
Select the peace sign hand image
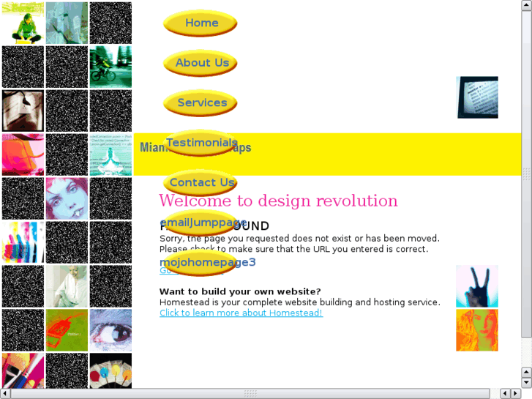(477, 286)
